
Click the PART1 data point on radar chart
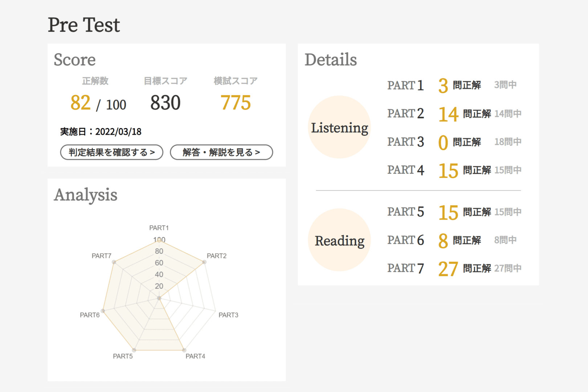[x=159, y=240]
